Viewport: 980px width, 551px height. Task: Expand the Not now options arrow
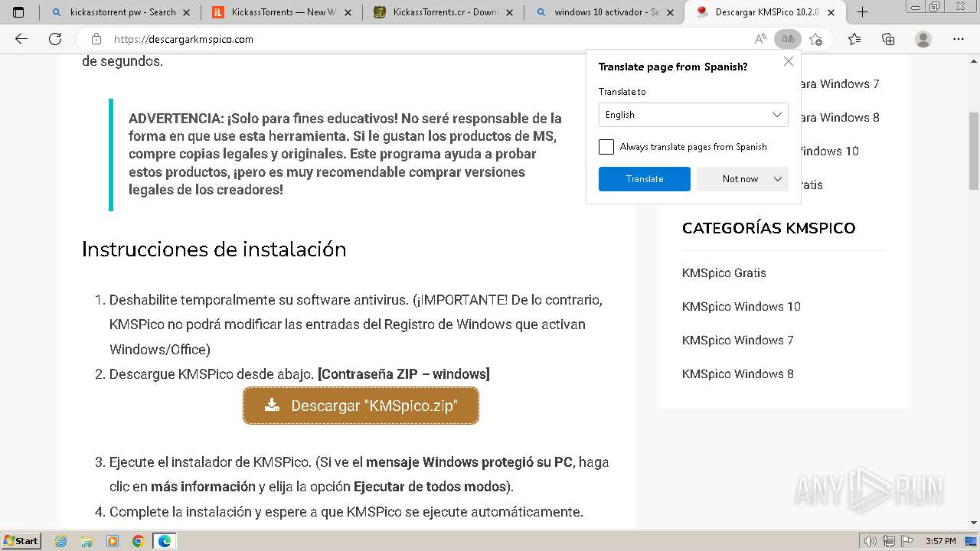778,179
